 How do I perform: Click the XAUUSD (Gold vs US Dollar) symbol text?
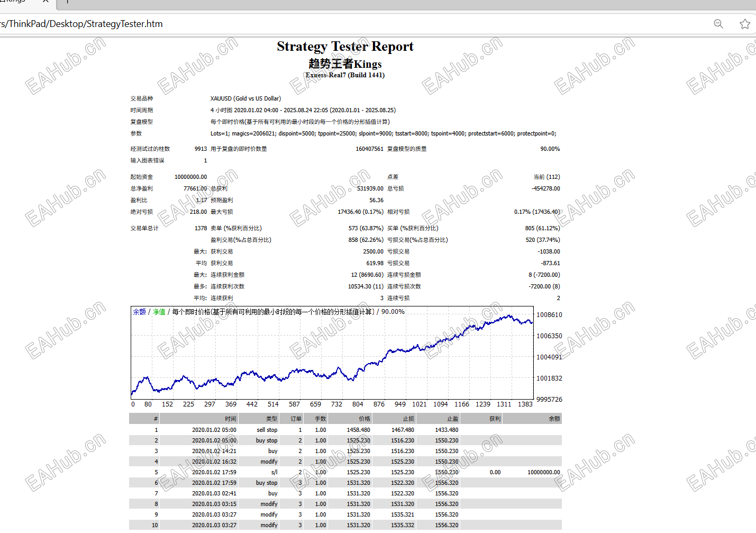click(245, 98)
